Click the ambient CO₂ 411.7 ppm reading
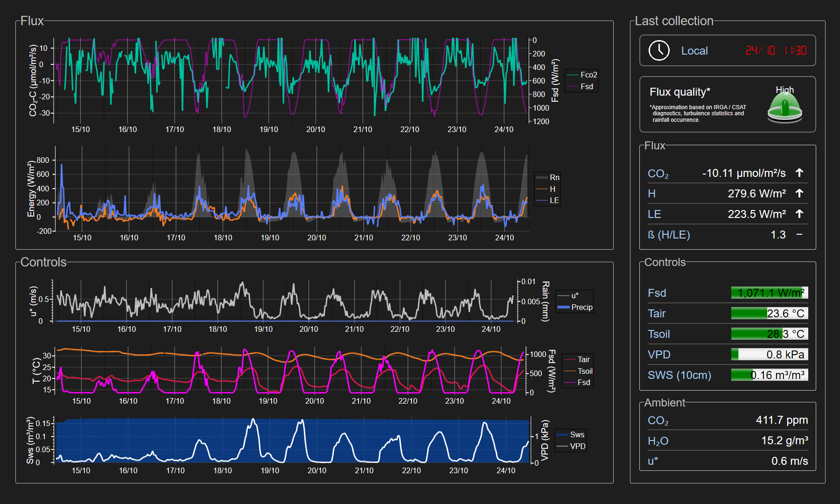840x504 pixels. [782, 420]
